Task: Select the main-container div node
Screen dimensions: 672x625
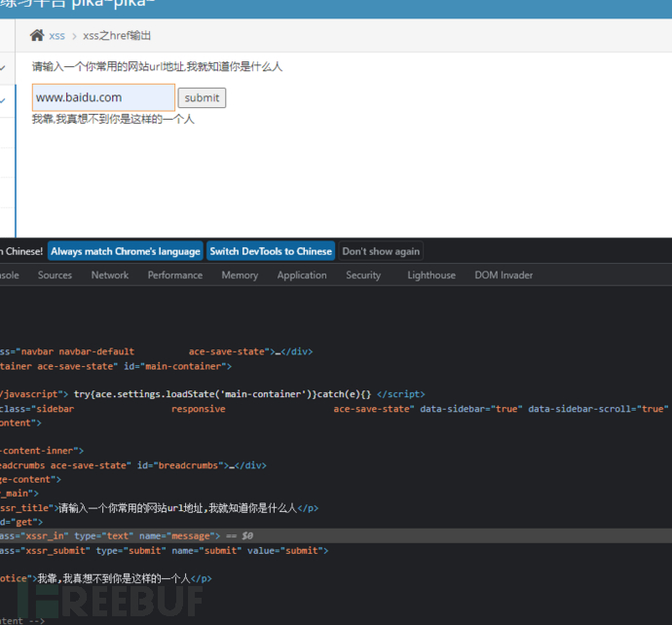Action: 116,366
